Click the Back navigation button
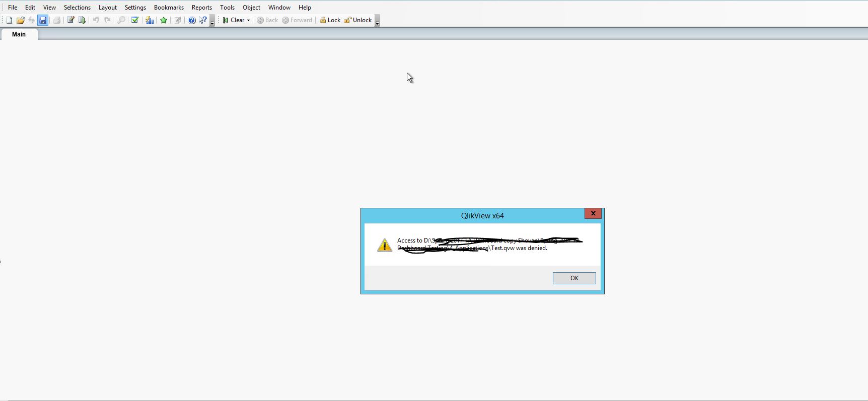 267,20
